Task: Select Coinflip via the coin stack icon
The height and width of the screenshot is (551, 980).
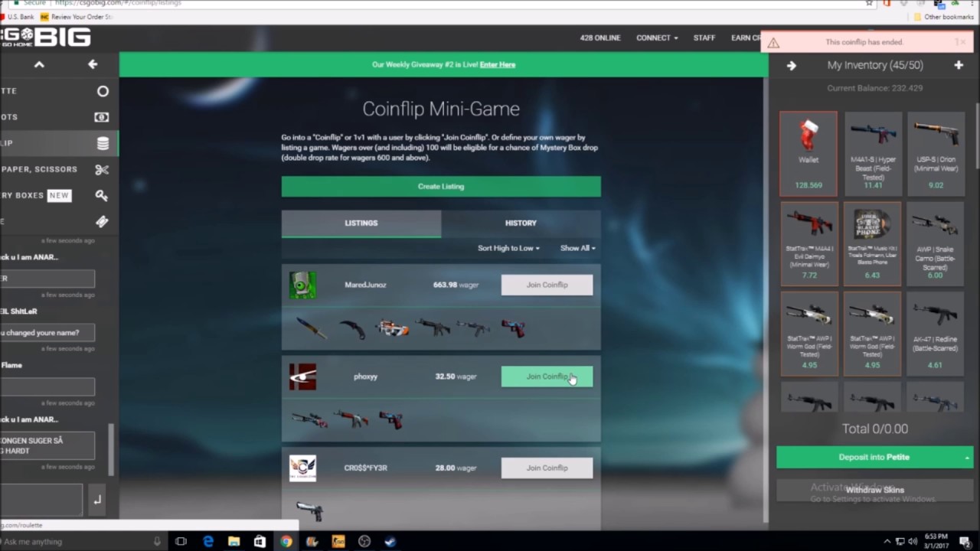Action: [x=103, y=143]
